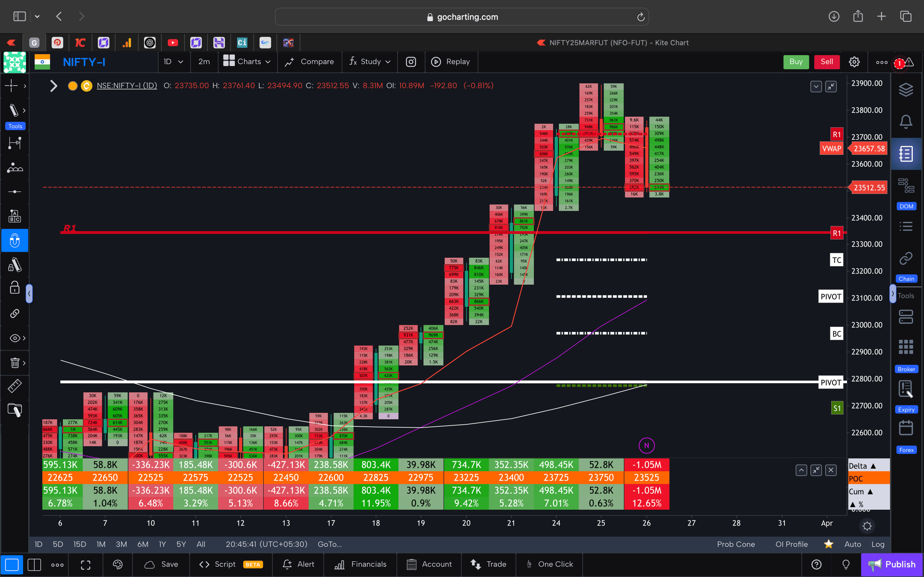Open the Trash to remove drawings
924x577 pixels.
click(x=15, y=363)
